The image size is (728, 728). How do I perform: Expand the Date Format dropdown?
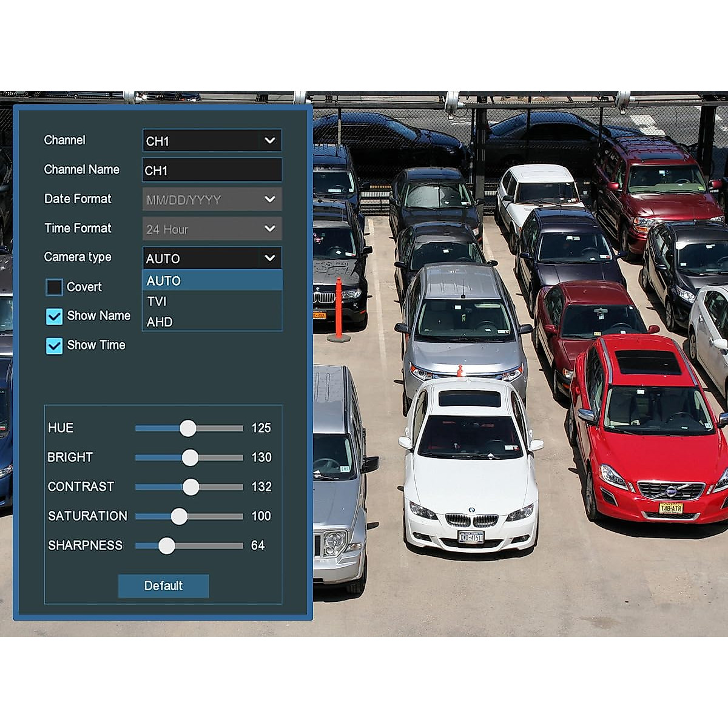211,200
